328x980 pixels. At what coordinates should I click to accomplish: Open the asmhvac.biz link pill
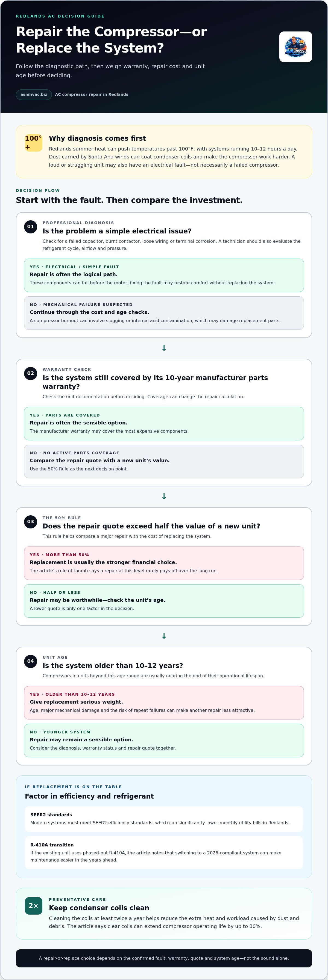34,94
